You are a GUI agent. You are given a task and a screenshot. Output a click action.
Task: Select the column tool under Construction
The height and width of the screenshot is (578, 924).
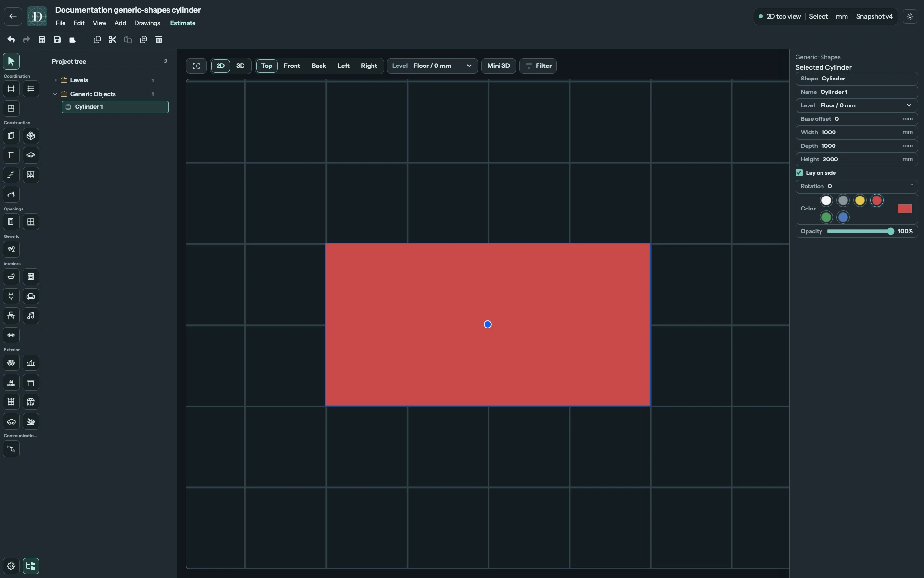[11, 155]
